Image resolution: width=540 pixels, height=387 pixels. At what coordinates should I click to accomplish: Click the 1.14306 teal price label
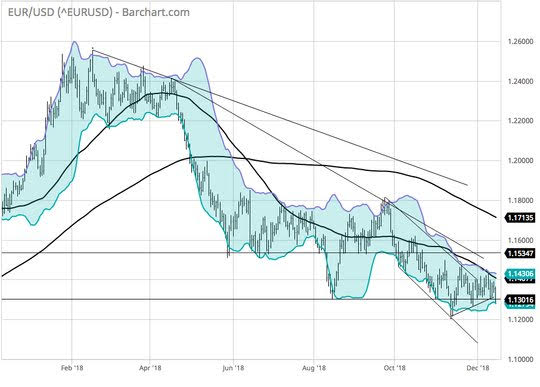pos(520,274)
